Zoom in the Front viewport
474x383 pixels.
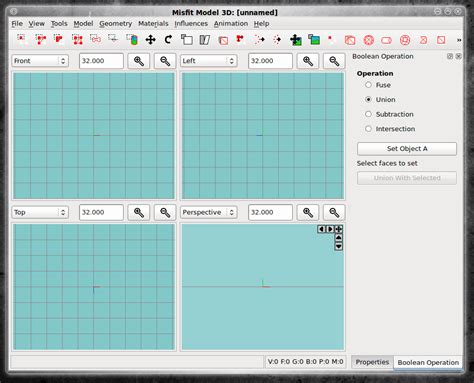[x=139, y=61]
